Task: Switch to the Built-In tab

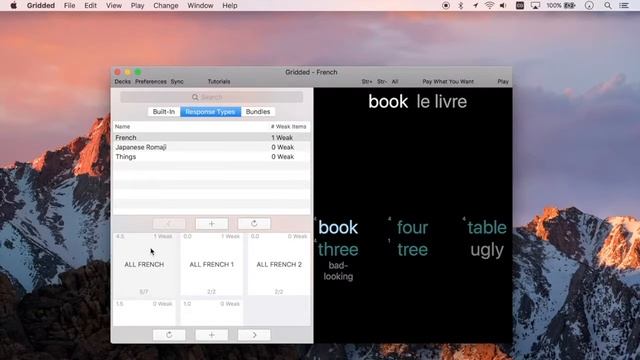Action: coord(164,112)
